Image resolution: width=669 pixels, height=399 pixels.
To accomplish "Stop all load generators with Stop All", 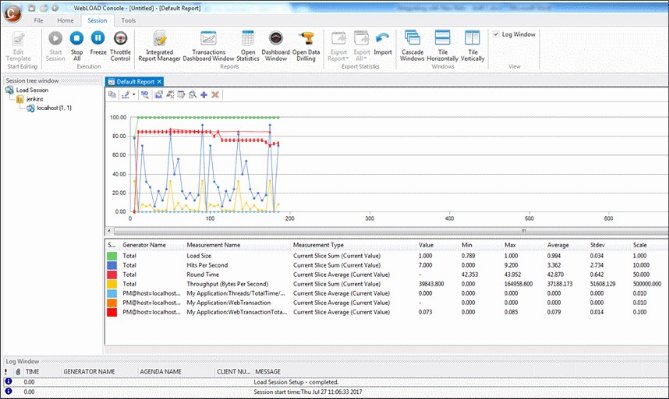I will pos(77,46).
